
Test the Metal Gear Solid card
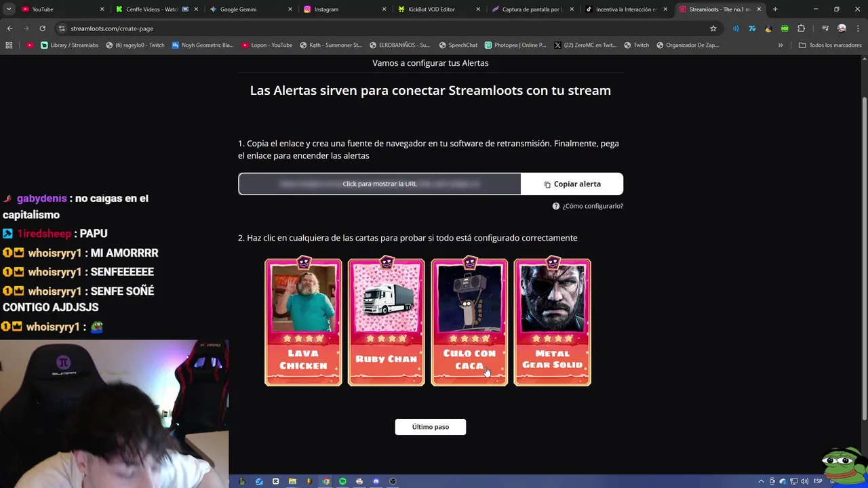click(x=552, y=322)
